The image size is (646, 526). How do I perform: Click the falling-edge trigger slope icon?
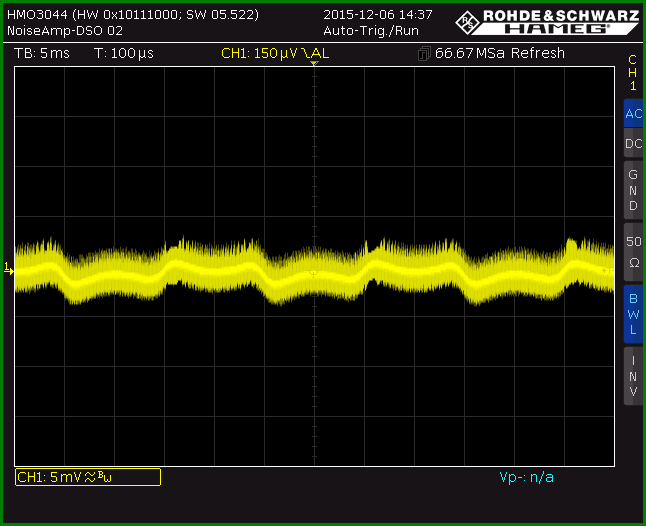tap(305, 53)
